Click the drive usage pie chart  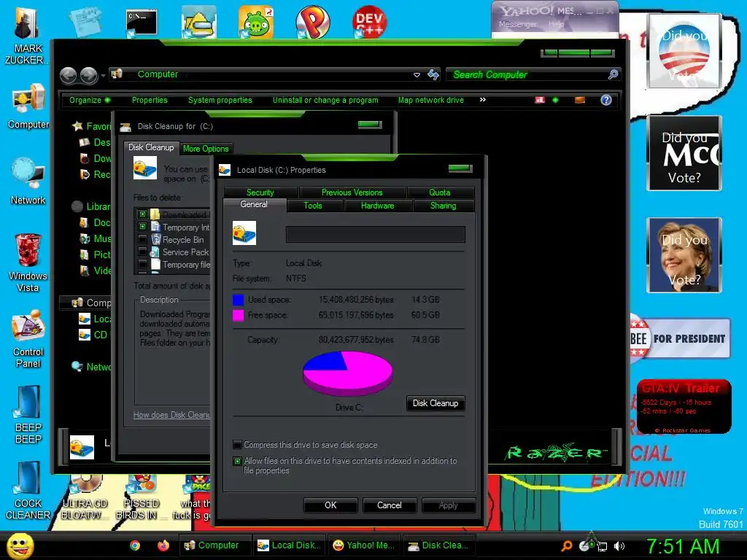(x=348, y=373)
